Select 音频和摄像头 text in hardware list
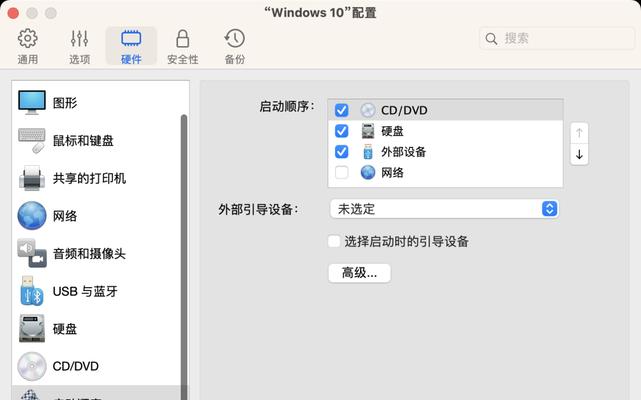This screenshot has height=400, width=641. [x=89, y=254]
